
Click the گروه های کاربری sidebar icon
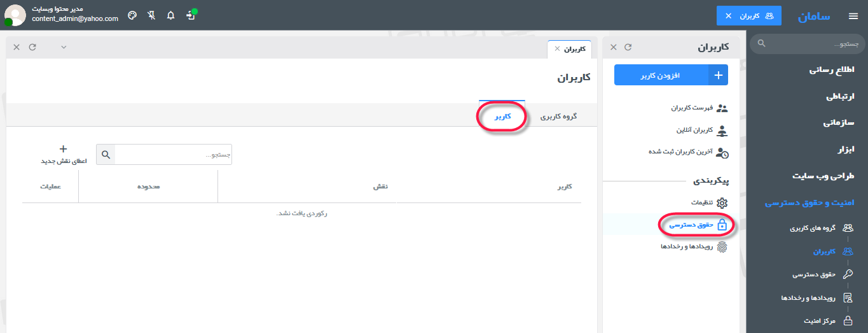847,227
